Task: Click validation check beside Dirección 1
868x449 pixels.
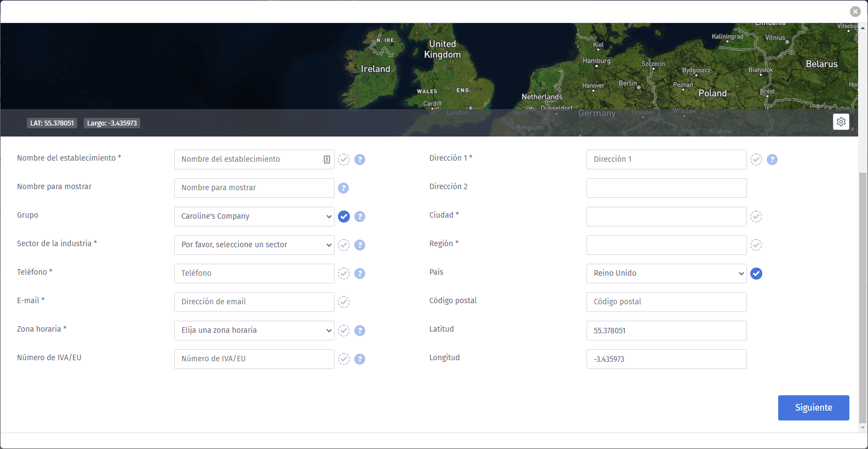Action: [756, 160]
